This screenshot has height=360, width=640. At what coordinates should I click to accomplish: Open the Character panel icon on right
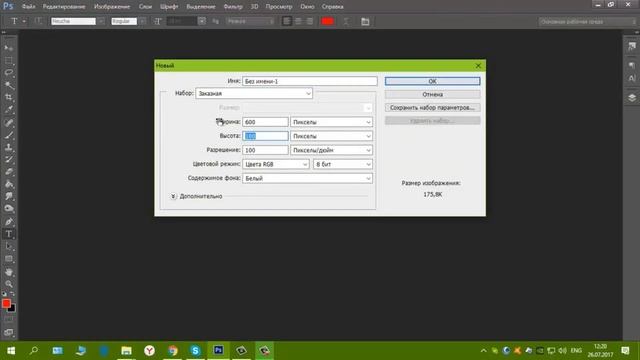(632, 78)
